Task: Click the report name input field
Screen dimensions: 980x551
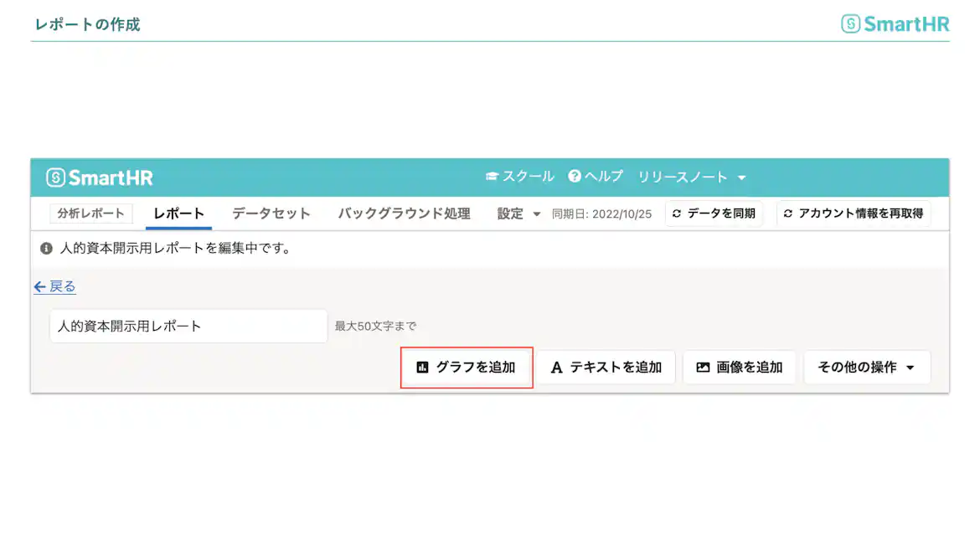Action: click(x=188, y=326)
